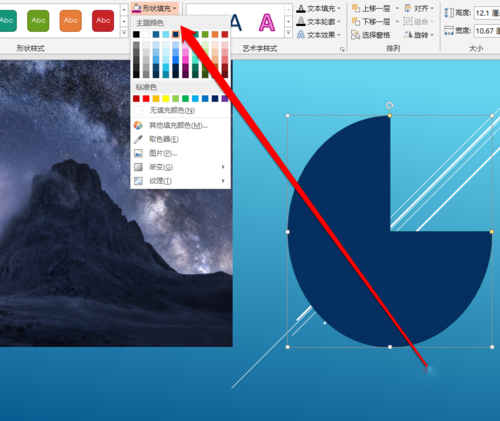Open the 形状填充 shape fill dropdown
The image size is (500, 421).
point(155,8)
